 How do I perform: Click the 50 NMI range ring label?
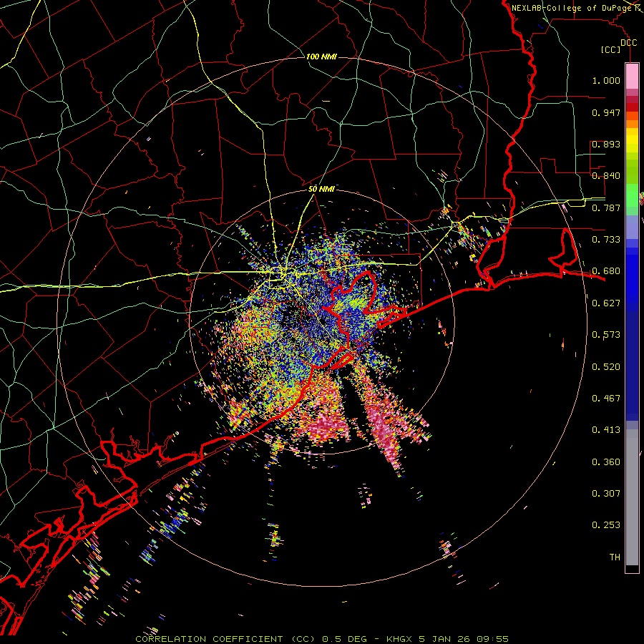point(321,189)
